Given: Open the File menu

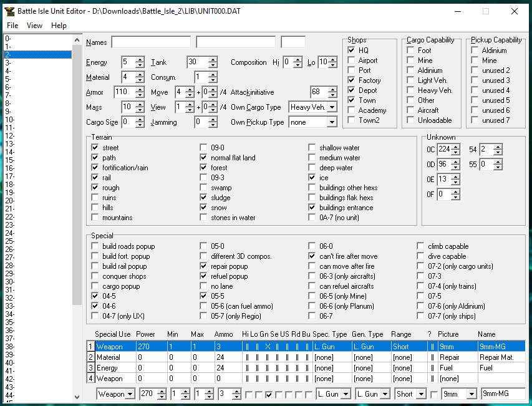Looking at the screenshot, I should (x=12, y=26).
